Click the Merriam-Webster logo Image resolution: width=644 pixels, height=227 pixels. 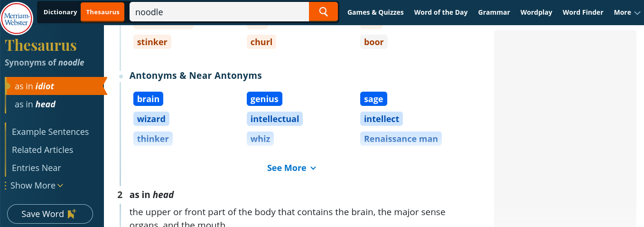(17, 18)
